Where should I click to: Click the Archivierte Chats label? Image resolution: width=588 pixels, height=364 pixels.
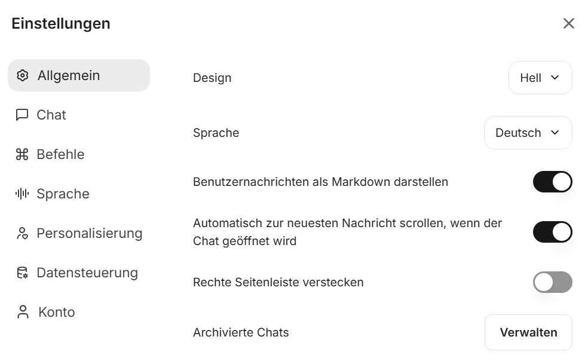(241, 332)
